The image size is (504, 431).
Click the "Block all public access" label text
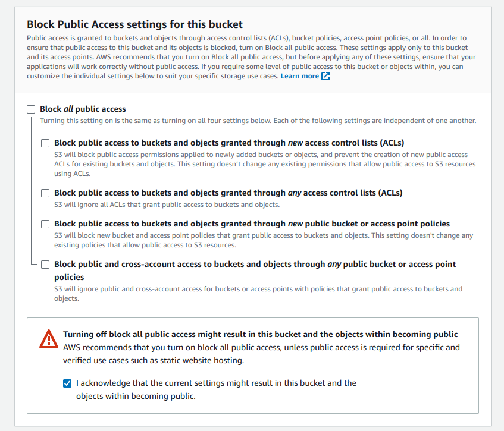point(83,109)
